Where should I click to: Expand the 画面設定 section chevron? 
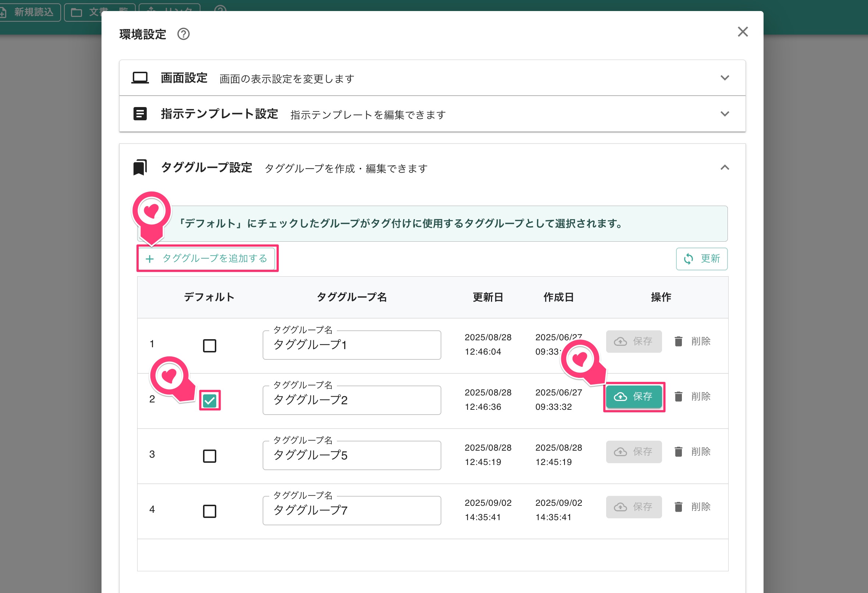(725, 78)
